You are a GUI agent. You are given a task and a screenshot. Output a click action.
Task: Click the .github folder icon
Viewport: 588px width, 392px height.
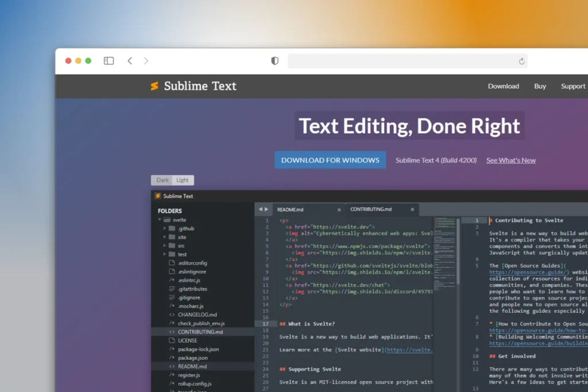(172, 228)
